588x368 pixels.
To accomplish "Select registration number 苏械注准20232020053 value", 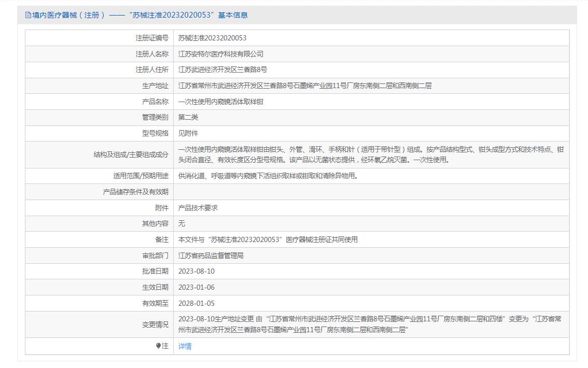I will [x=212, y=38].
